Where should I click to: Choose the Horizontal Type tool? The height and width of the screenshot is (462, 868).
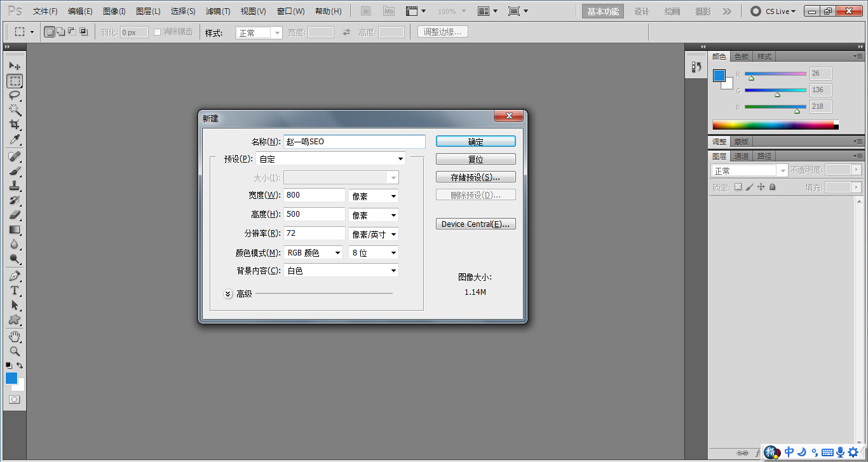tap(15, 291)
